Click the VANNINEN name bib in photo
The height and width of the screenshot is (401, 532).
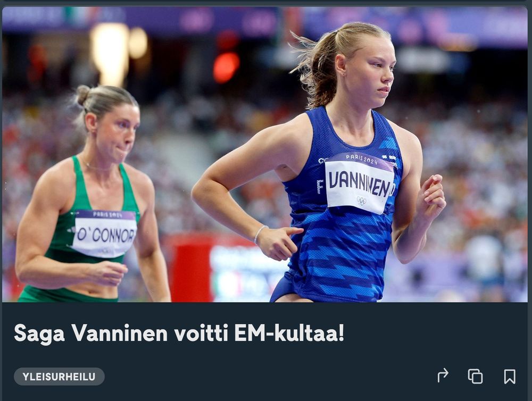point(360,183)
